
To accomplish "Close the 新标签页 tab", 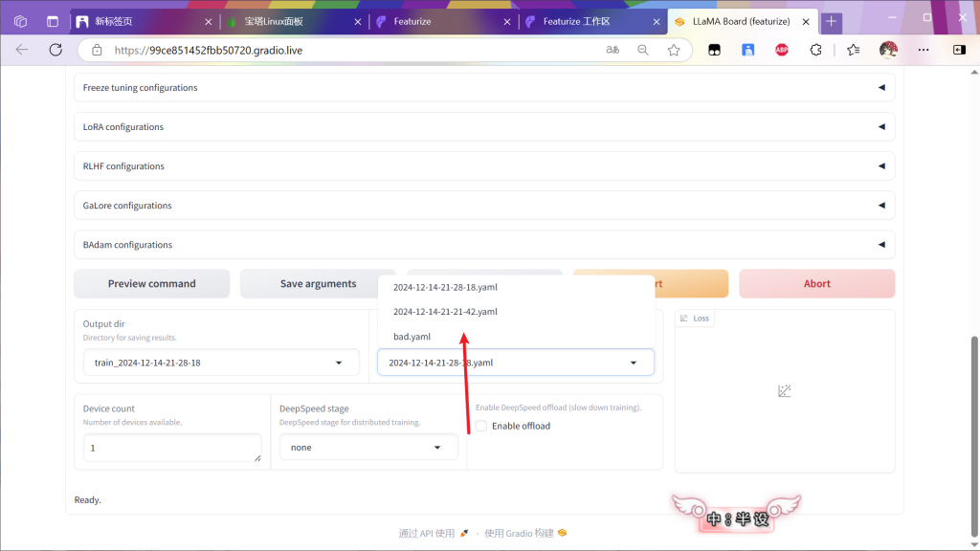I will pos(208,22).
